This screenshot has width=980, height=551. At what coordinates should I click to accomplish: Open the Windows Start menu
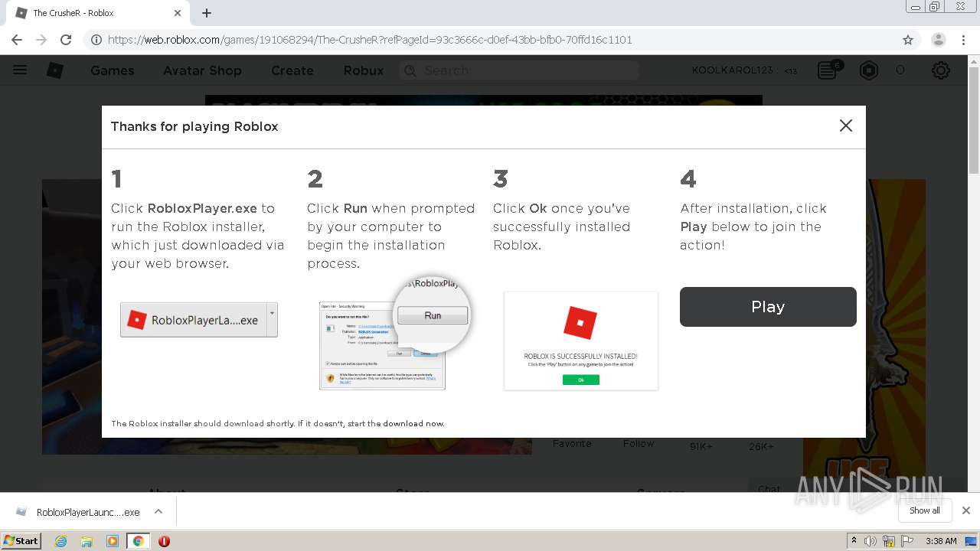(21, 541)
